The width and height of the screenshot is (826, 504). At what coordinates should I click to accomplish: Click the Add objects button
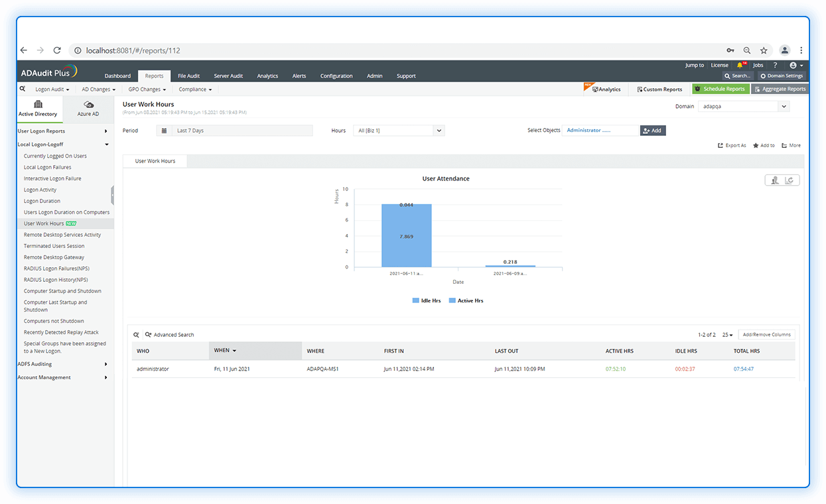[x=653, y=131]
